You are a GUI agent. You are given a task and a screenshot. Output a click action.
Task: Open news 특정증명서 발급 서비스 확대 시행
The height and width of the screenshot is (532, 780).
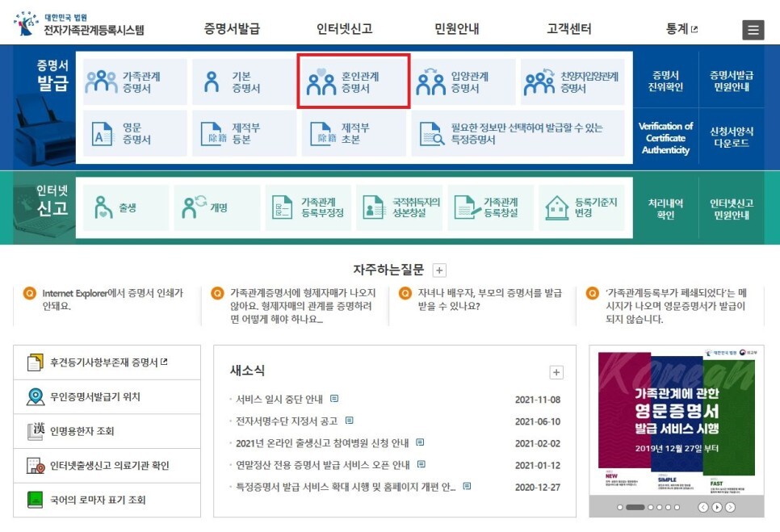(x=346, y=487)
